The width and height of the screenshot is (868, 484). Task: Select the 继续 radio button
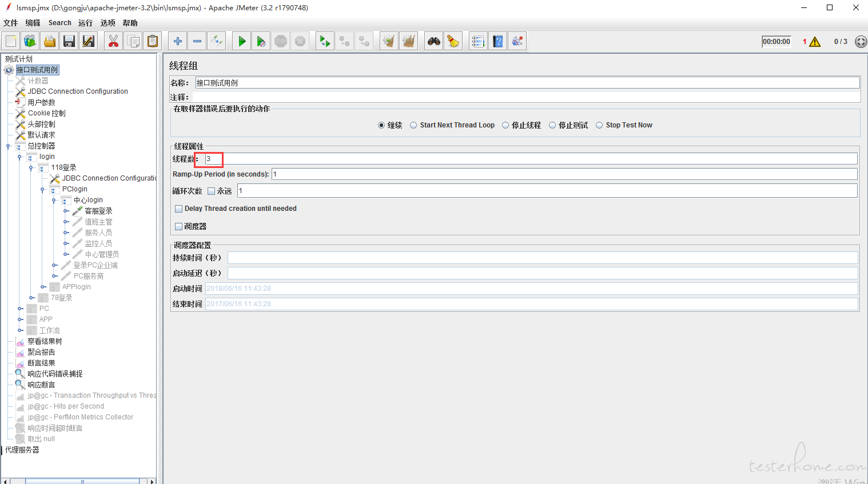[381, 125]
